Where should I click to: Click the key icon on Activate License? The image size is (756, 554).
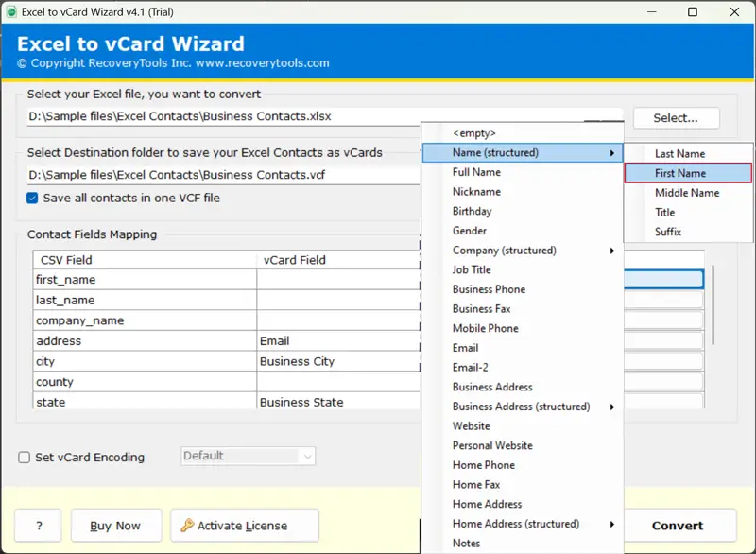click(x=187, y=526)
